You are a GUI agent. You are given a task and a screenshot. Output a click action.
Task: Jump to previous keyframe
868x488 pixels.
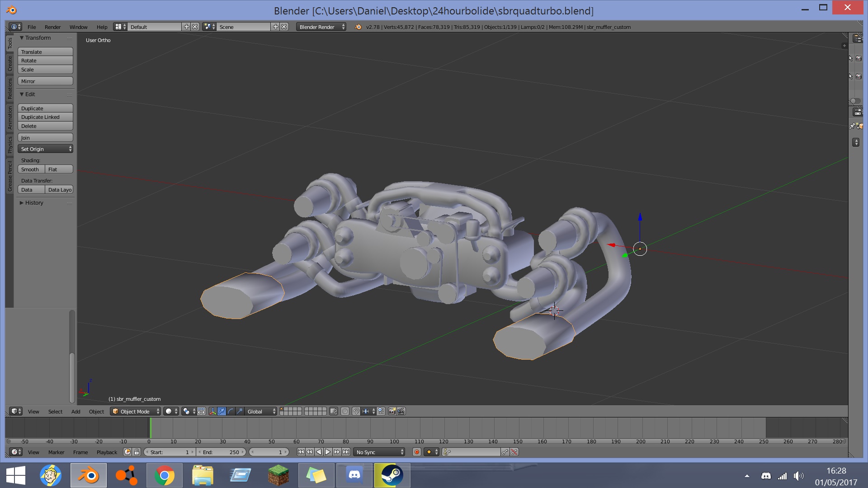click(x=310, y=452)
